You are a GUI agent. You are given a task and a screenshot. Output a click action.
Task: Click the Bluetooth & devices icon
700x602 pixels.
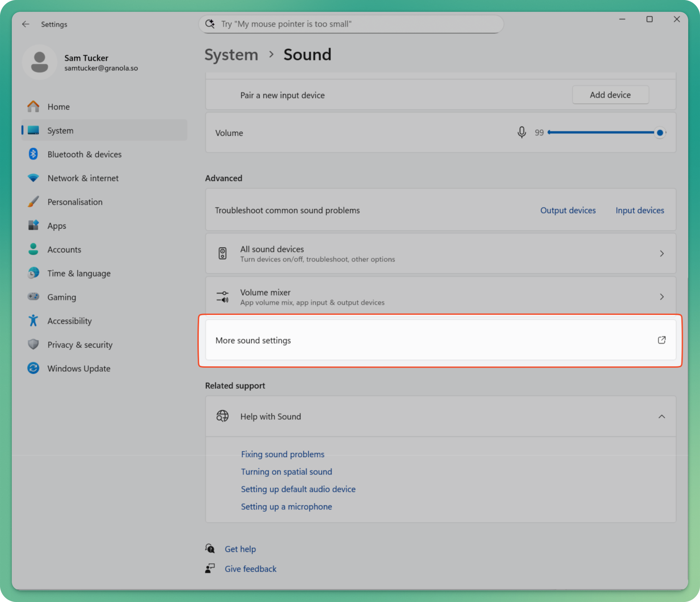(x=33, y=154)
